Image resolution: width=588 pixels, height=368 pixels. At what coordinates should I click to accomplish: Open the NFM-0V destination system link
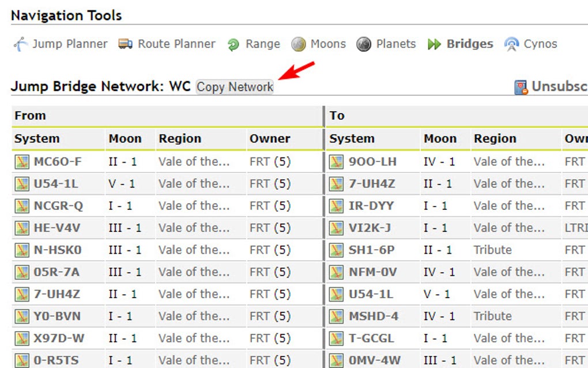(x=373, y=272)
